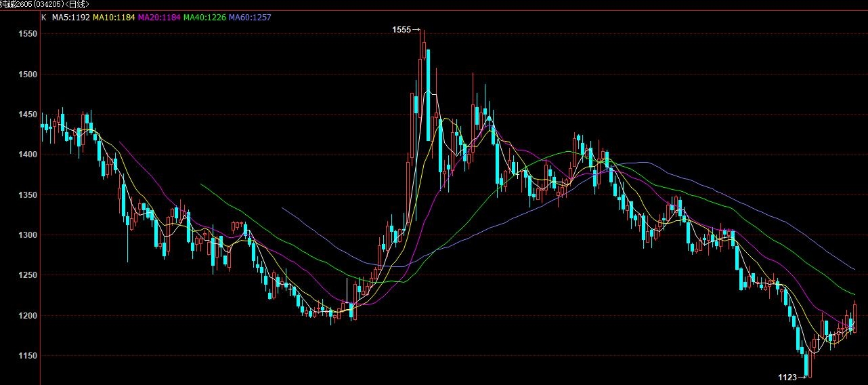Pick the green MA40:1226 legend label
This screenshot has width=868, height=385.
[204, 17]
